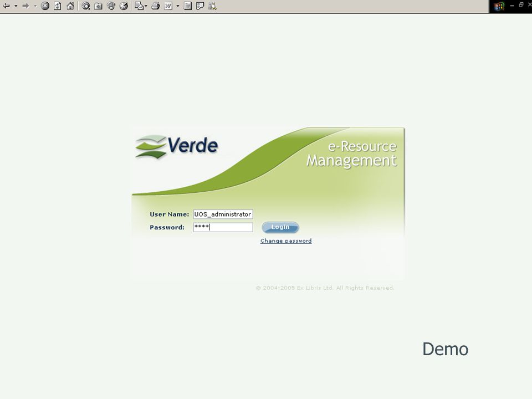532x399 pixels.
Task: Expand the Edit with Word dropdown arrow
Action: tap(177, 6)
